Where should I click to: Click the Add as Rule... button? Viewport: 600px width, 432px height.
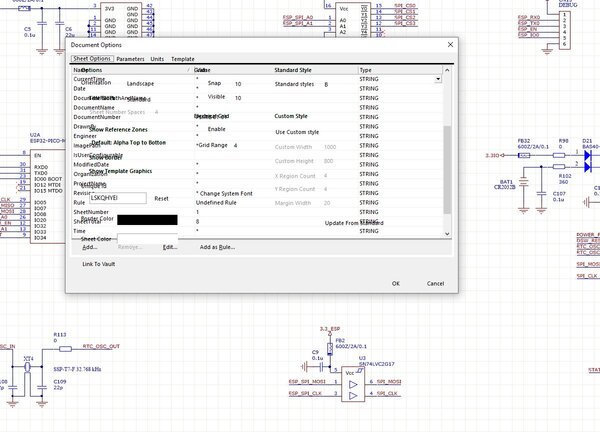pos(217,247)
